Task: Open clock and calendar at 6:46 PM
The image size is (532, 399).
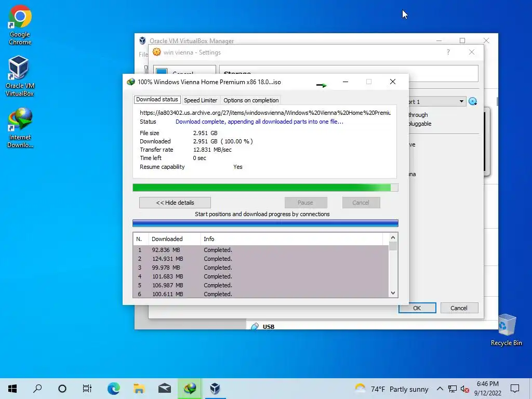Action: coord(487,389)
